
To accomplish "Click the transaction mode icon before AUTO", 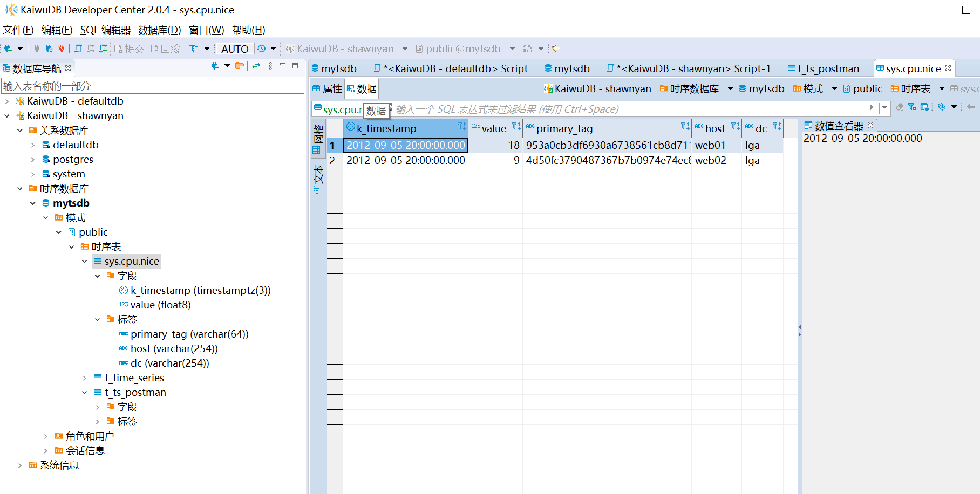I will coord(193,49).
